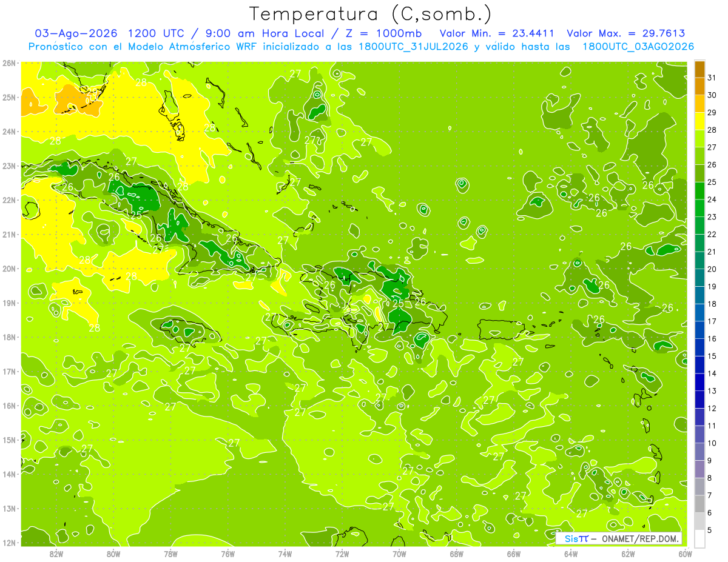Image resolution: width=728 pixels, height=562 pixels.
Task: Click the color bar value 25
Action: click(712, 182)
